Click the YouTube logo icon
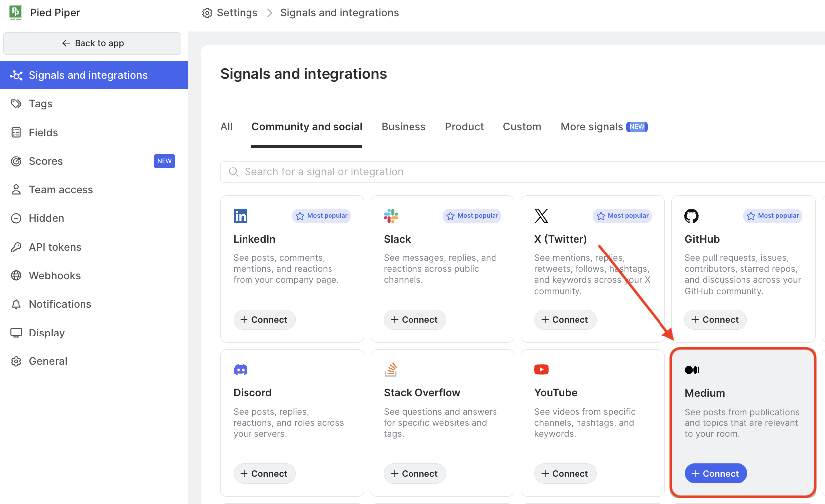825x504 pixels. 541,370
